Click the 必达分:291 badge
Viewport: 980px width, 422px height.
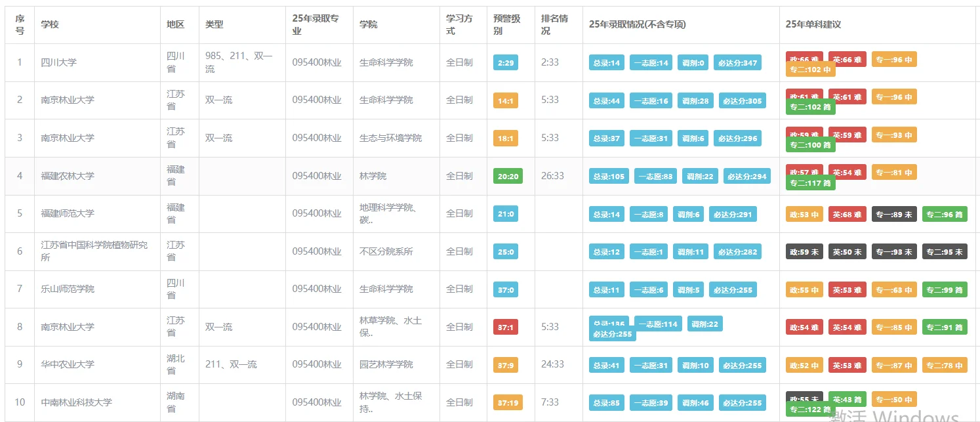[733, 215]
